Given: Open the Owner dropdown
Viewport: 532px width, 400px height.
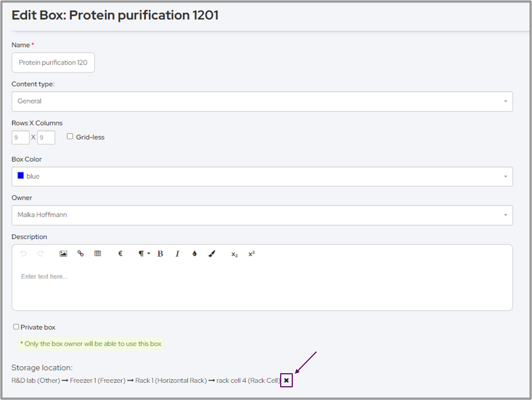Looking at the screenshot, I should click(x=262, y=215).
